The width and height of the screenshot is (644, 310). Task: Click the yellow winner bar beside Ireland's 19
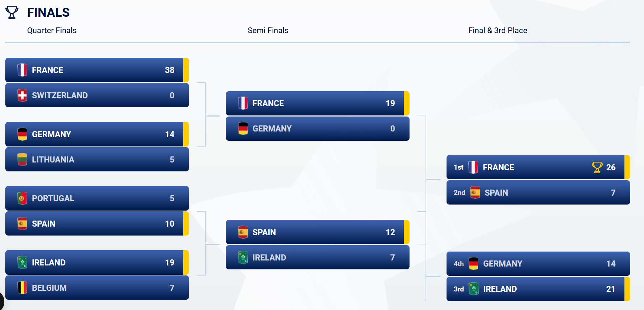tap(186, 262)
